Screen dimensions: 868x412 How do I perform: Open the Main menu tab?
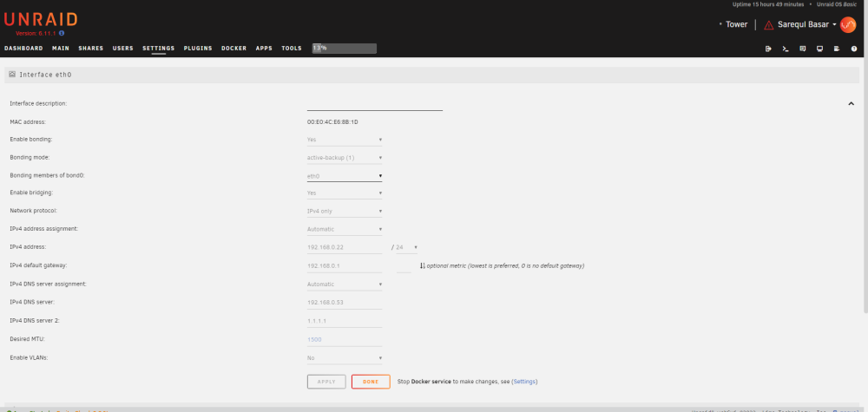(61, 49)
